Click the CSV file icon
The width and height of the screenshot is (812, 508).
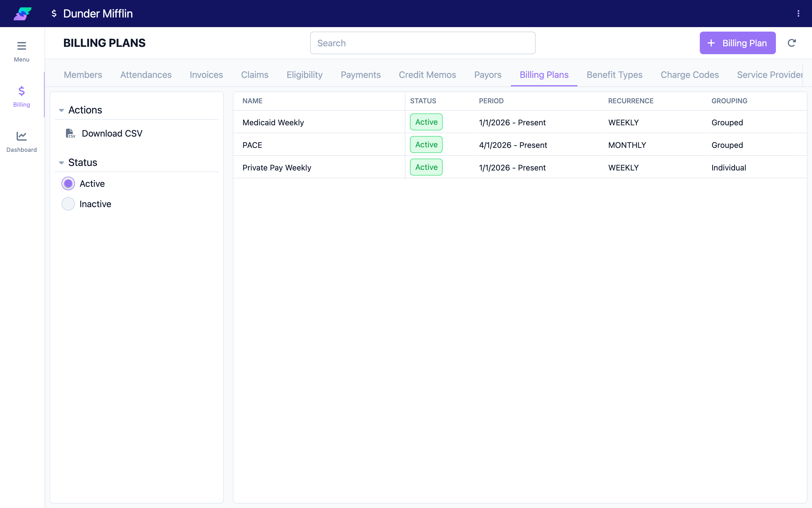tap(70, 133)
